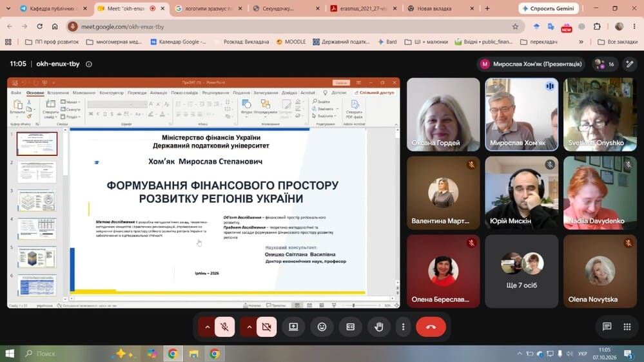The image size is (644, 362).
Task: Switch to Секундочку browser tab
Action: [x=286, y=8]
